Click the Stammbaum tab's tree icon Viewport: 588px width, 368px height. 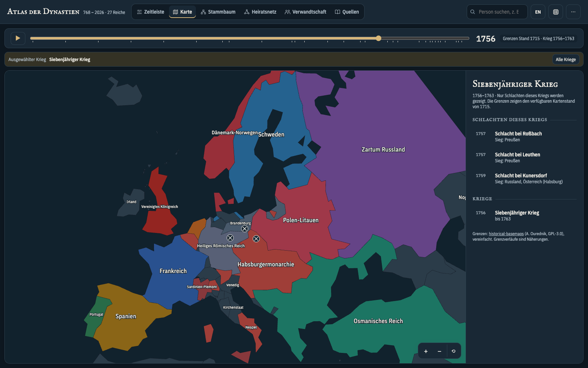pyautogui.click(x=203, y=12)
